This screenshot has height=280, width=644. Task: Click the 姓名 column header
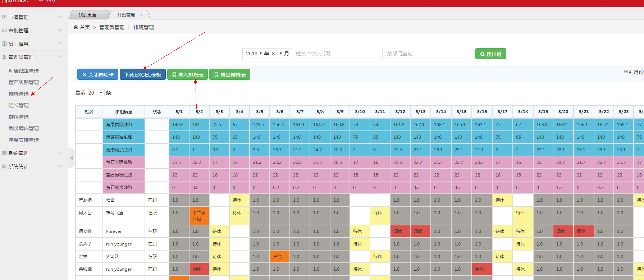tap(89, 112)
